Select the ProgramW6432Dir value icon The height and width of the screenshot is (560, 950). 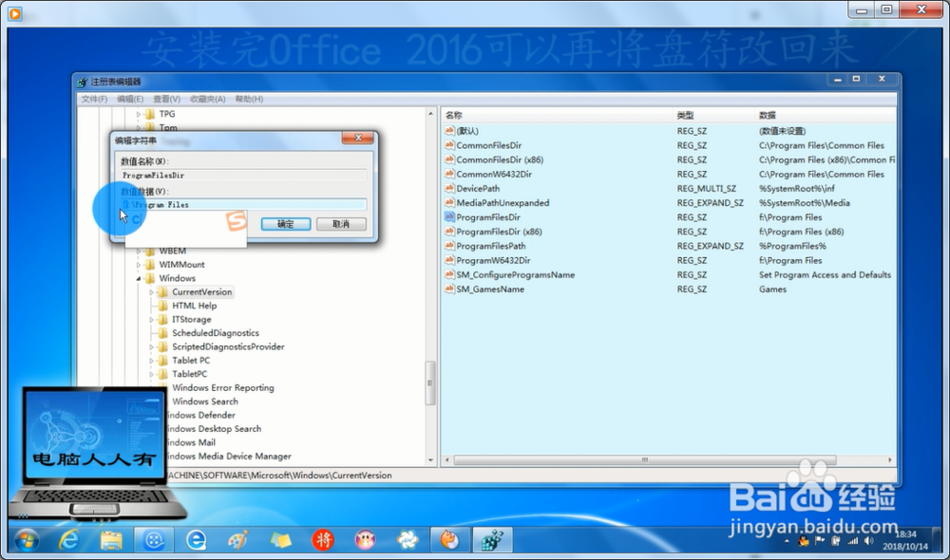(x=449, y=260)
